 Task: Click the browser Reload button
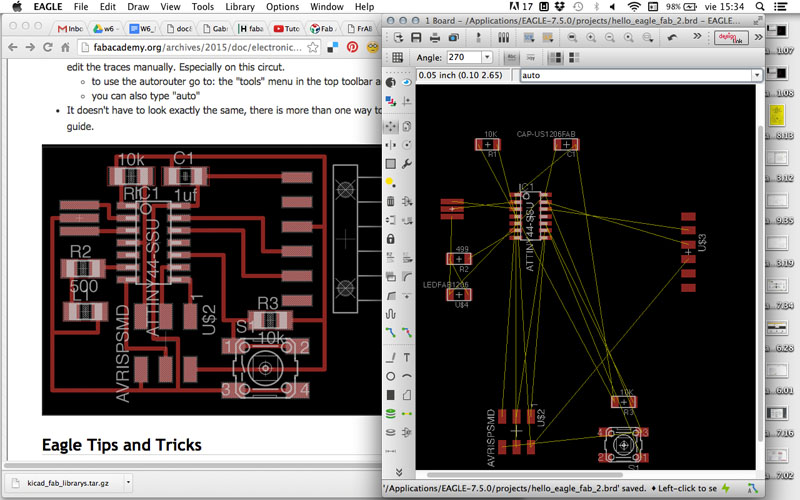tap(47, 47)
